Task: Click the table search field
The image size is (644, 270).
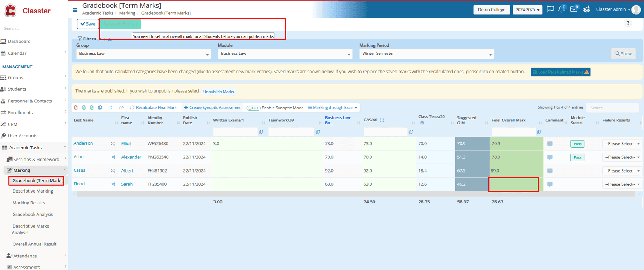Action: point(612,108)
